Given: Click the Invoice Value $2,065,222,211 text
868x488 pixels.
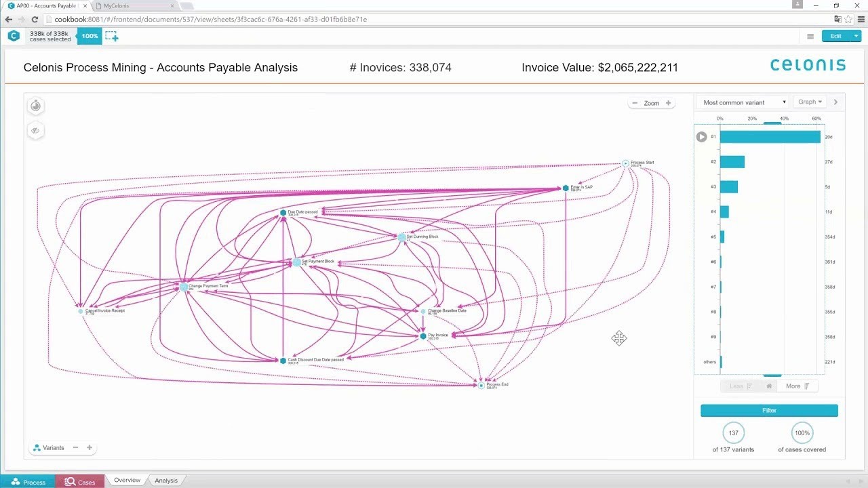Looking at the screenshot, I should point(599,68).
